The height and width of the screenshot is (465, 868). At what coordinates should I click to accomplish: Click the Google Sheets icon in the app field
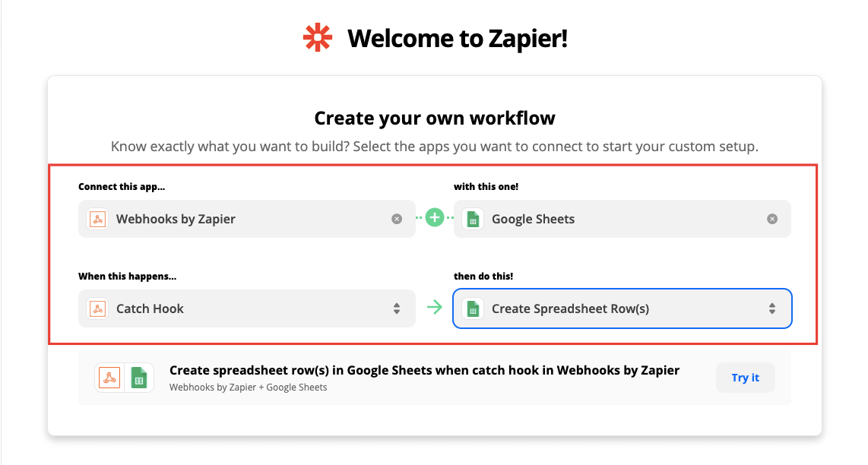tap(474, 220)
